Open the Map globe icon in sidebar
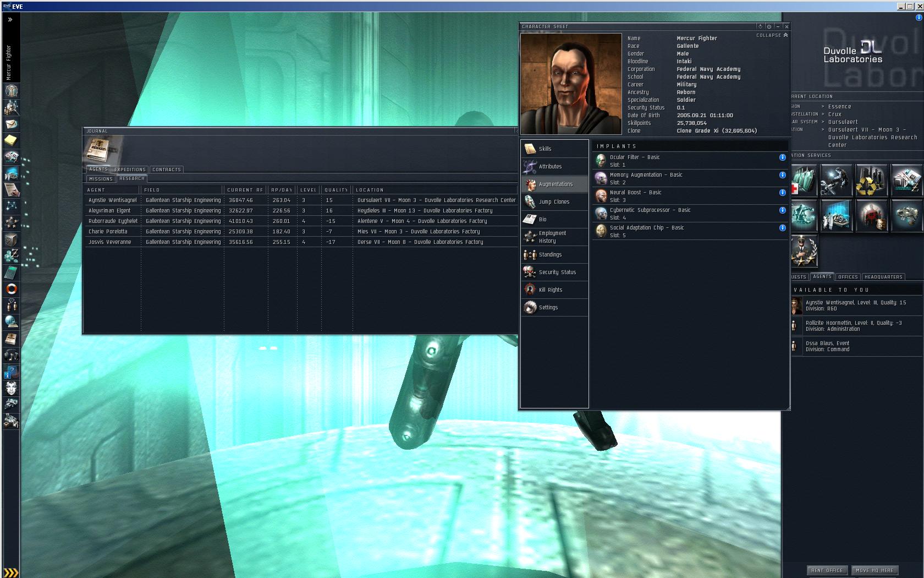Viewport: 924px width, 578px height. (x=12, y=322)
